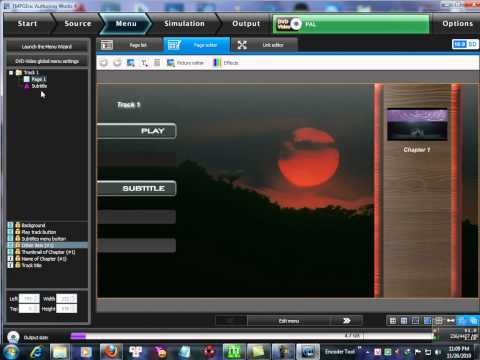Toggle visibility of the highlighted list item

point(10,245)
